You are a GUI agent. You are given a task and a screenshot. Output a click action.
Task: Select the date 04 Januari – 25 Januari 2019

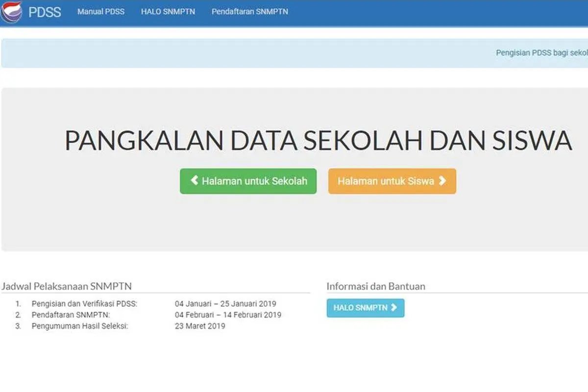coord(226,304)
